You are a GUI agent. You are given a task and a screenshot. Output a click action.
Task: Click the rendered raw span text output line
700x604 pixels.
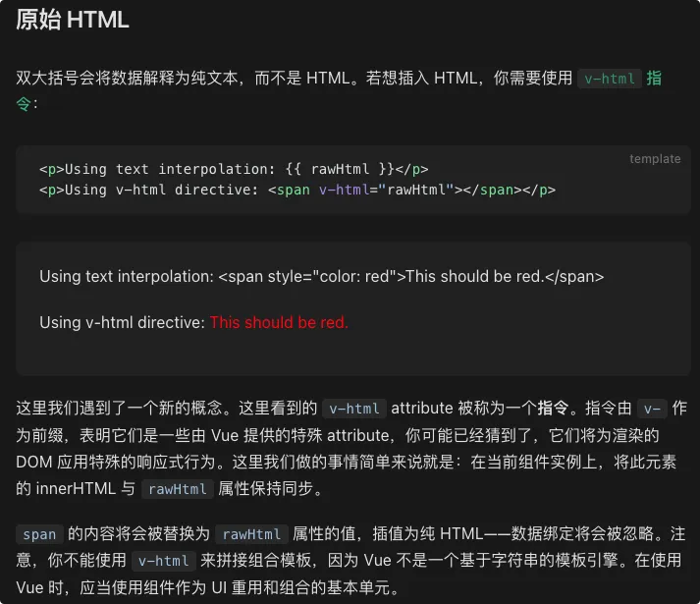[321, 277]
